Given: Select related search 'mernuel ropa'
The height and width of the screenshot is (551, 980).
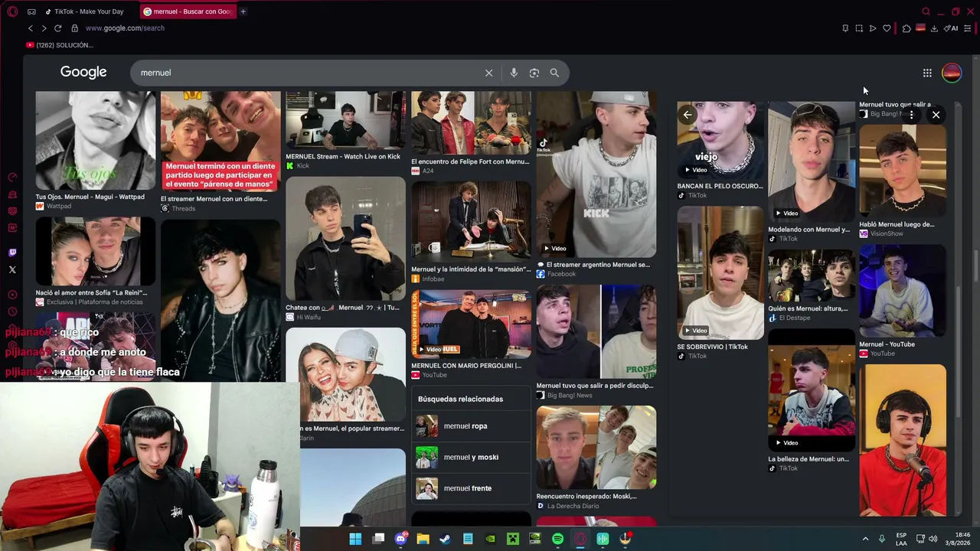Looking at the screenshot, I should click(x=471, y=426).
